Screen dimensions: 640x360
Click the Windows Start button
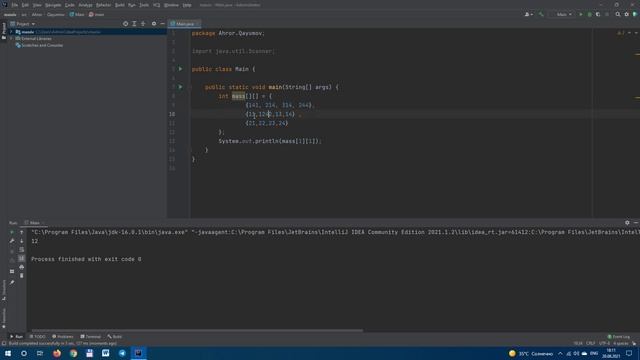point(8,353)
